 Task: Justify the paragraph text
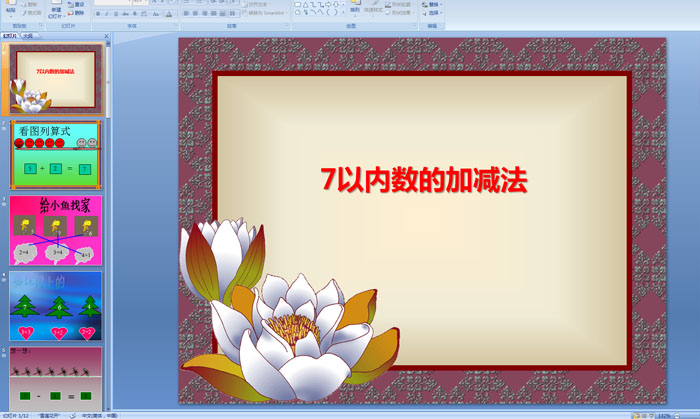213,14
